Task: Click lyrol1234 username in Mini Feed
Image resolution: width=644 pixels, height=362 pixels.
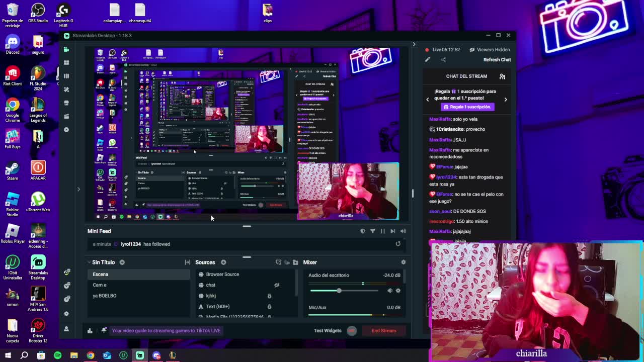Action: tap(131, 244)
